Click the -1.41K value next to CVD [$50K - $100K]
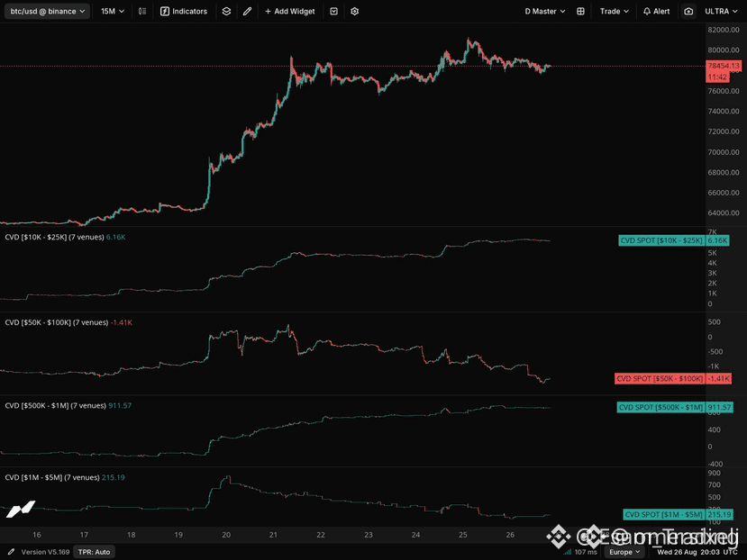 [x=122, y=322]
